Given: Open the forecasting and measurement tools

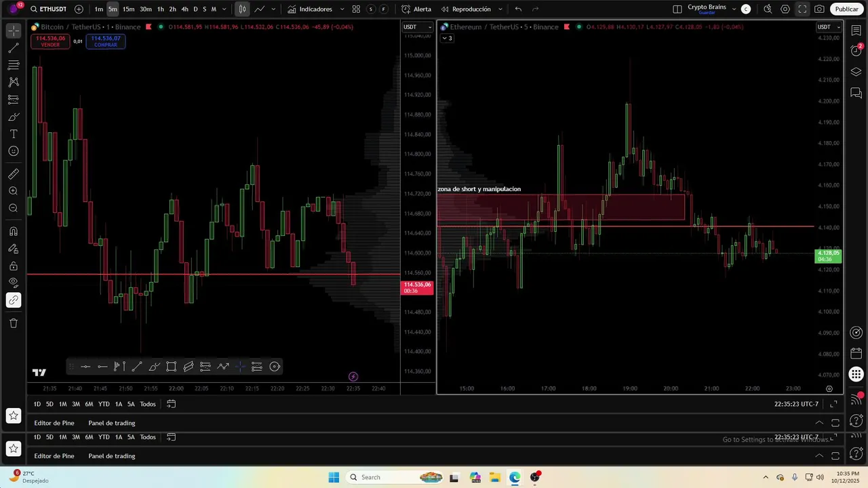Looking at the screenshot, I should 14,100.
